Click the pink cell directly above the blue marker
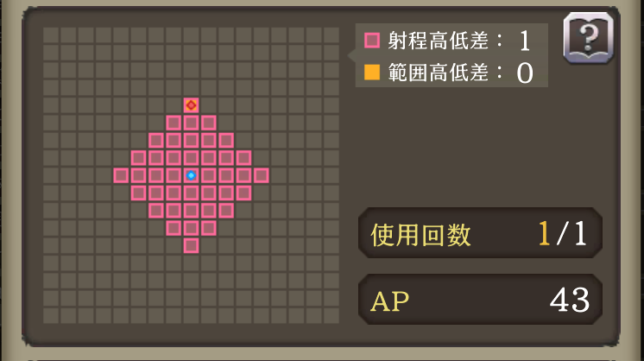The image size is (644, 361). [x=191, y=158]
